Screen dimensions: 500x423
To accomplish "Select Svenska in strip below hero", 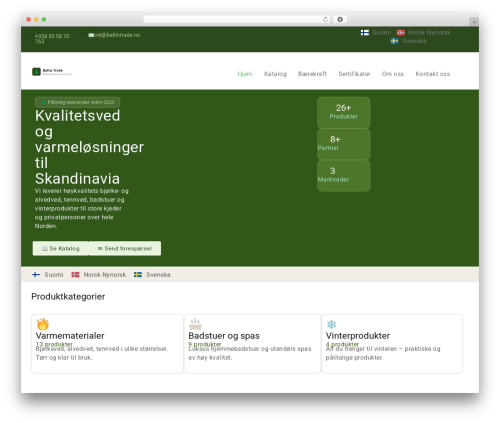I will [x=158, y=275].
